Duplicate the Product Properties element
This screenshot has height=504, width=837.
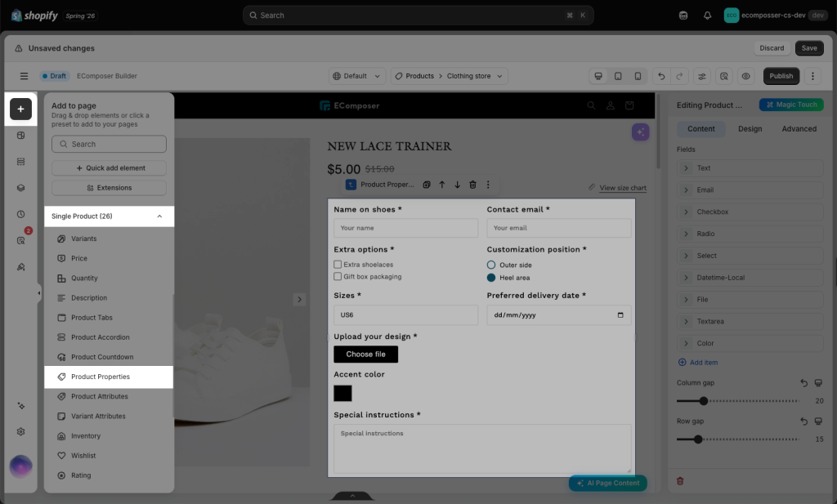tap(427, 185)
